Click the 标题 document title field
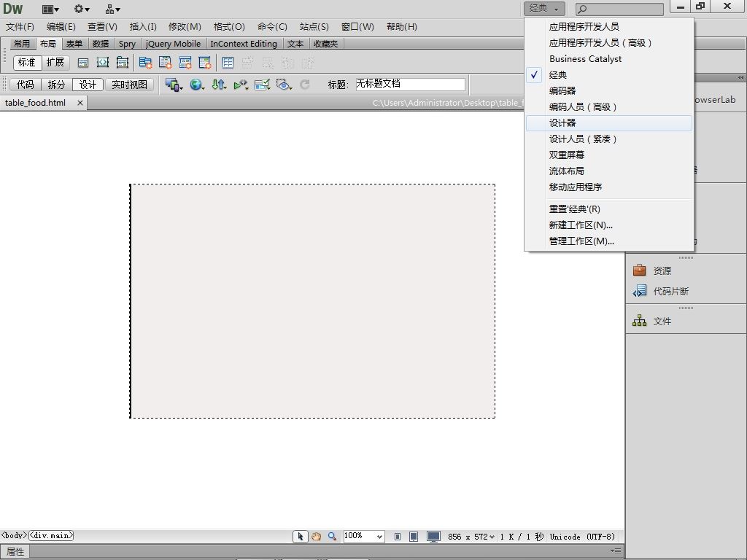Image resolution: width=747 pixels, height=560 pixels. click(409, 85)
